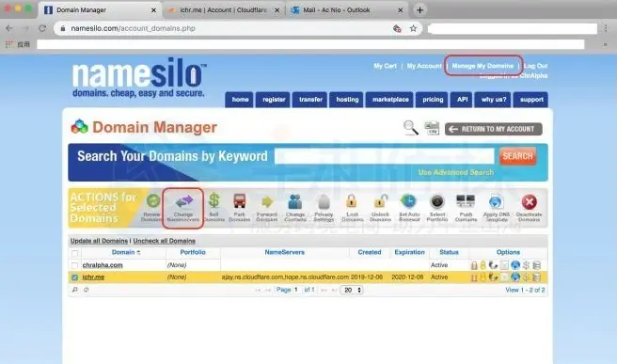Uncheck the ichr.me domain checkbox
The image size is (617, 364).
tap(74, 277)
